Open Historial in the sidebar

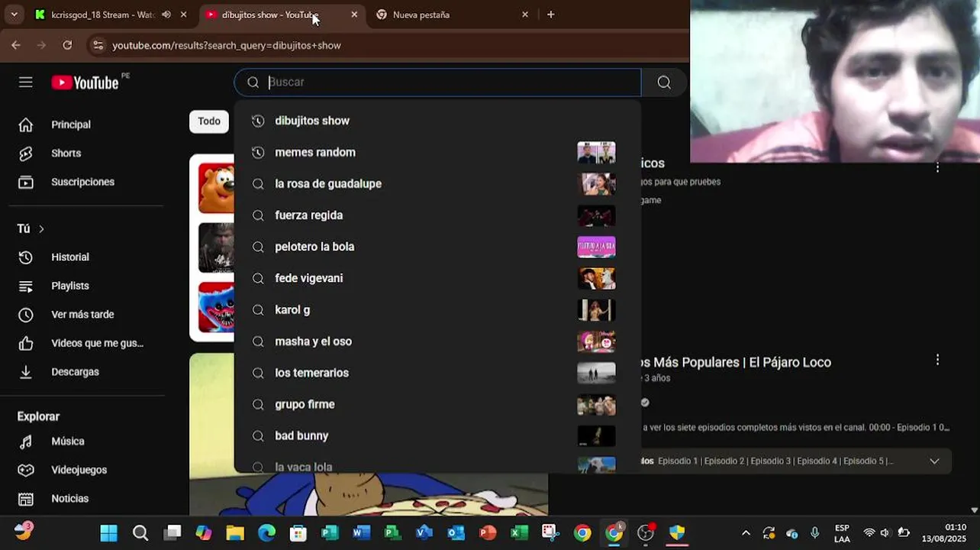click(x=69, y=257)
